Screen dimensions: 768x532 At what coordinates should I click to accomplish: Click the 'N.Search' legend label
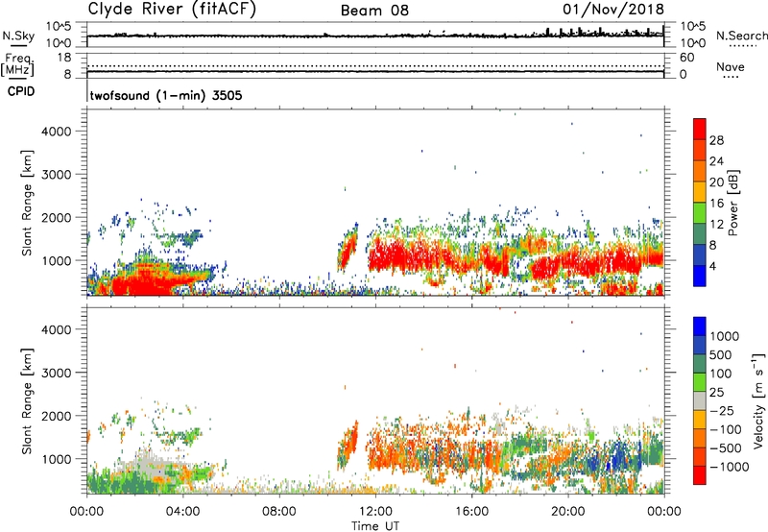[741, 36]
